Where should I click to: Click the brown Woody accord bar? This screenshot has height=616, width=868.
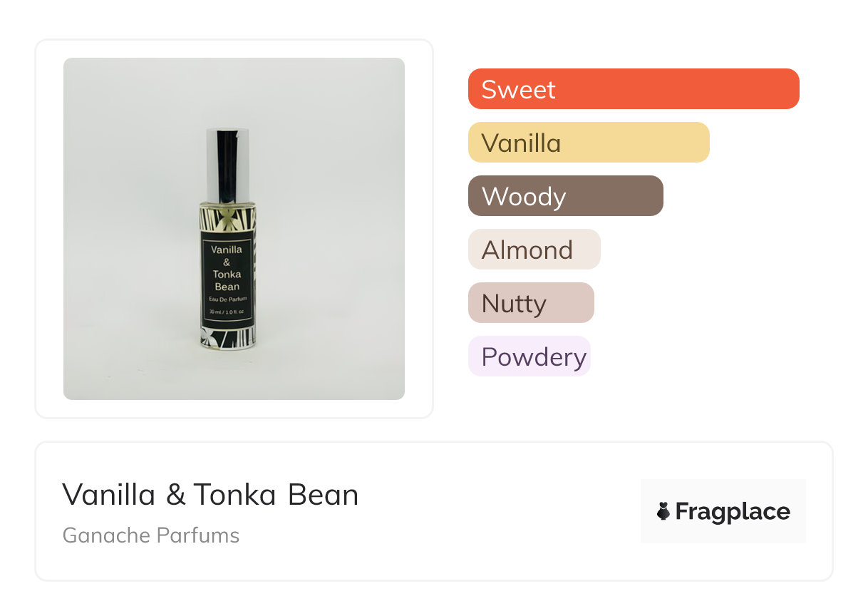pos(565,196)
